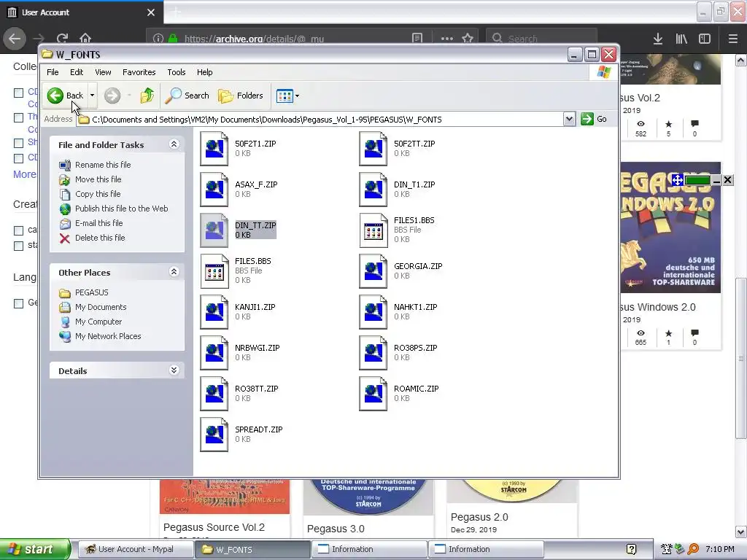Tick the first Creator checkbox in browser
Screen dimensions: 747x560
pos(18,230)
